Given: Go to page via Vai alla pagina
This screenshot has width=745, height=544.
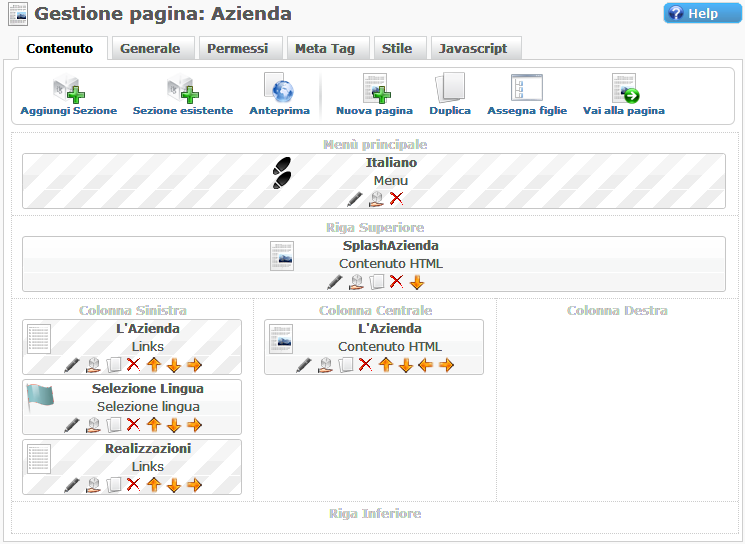Looking at the screenshot, I should click(x=624, y=88).
